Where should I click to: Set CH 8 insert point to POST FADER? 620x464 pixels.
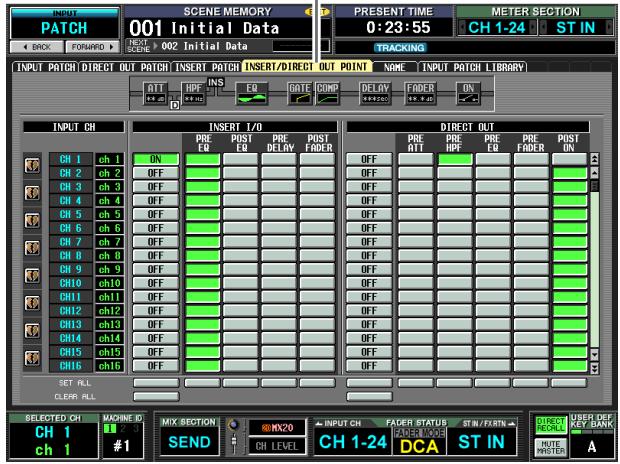317,256
